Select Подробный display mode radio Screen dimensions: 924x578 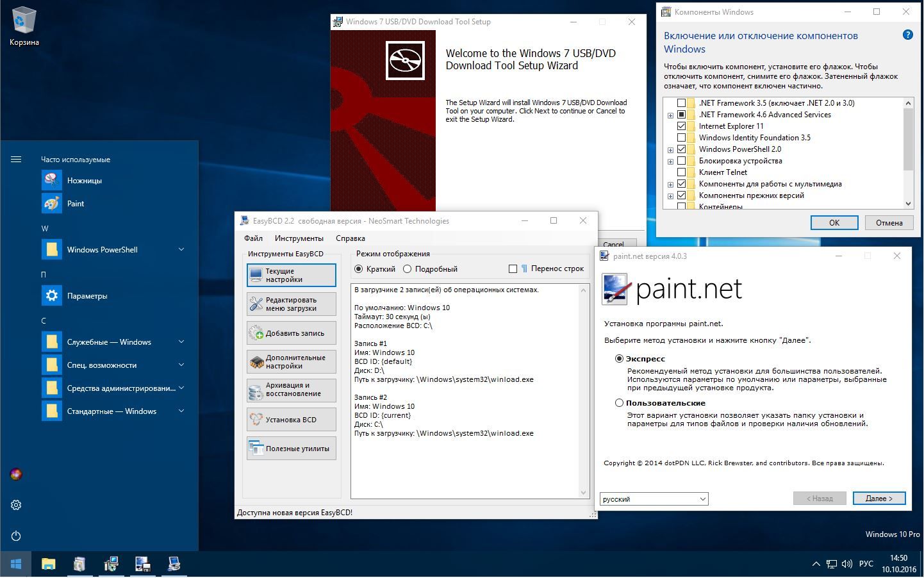pos(407,269)
